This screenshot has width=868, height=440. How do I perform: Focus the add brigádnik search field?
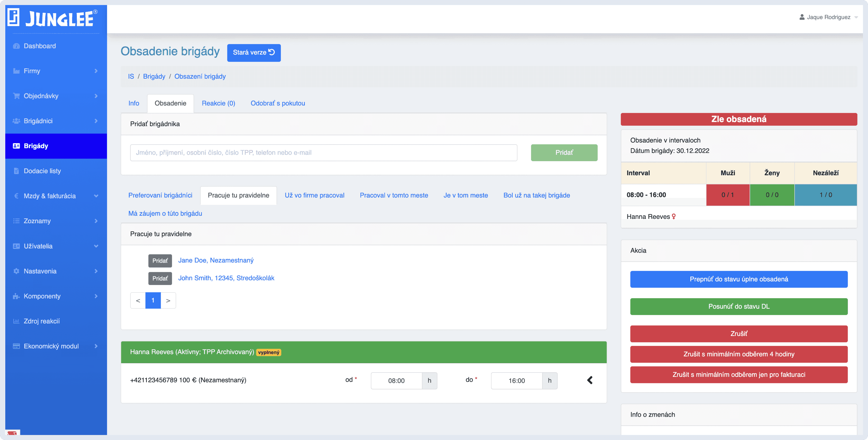click(x=323, y=153)
